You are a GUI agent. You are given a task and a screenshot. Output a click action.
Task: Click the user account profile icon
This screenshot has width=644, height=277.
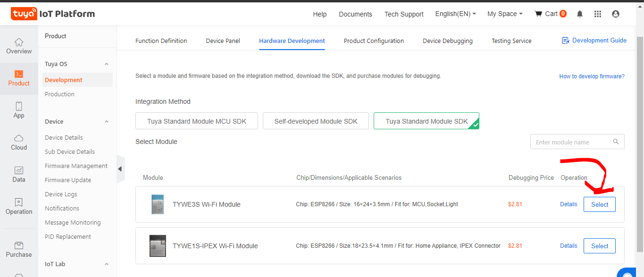(x=615, y=14)
